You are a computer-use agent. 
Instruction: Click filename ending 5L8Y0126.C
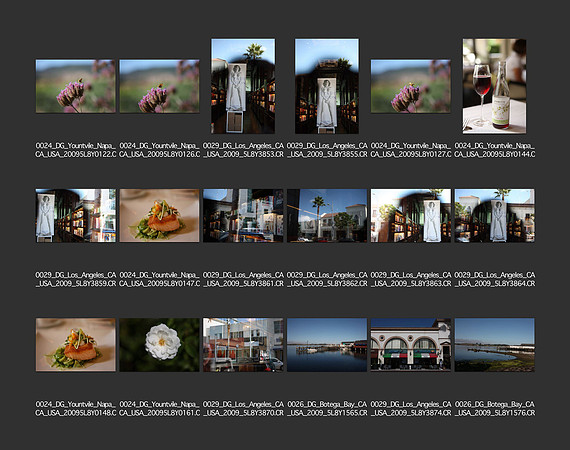coord(159,150)
